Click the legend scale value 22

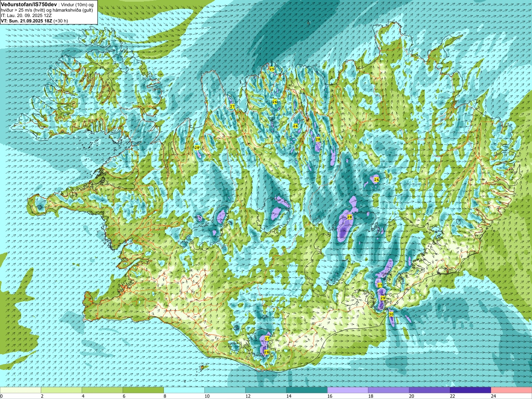coord(453,396)
